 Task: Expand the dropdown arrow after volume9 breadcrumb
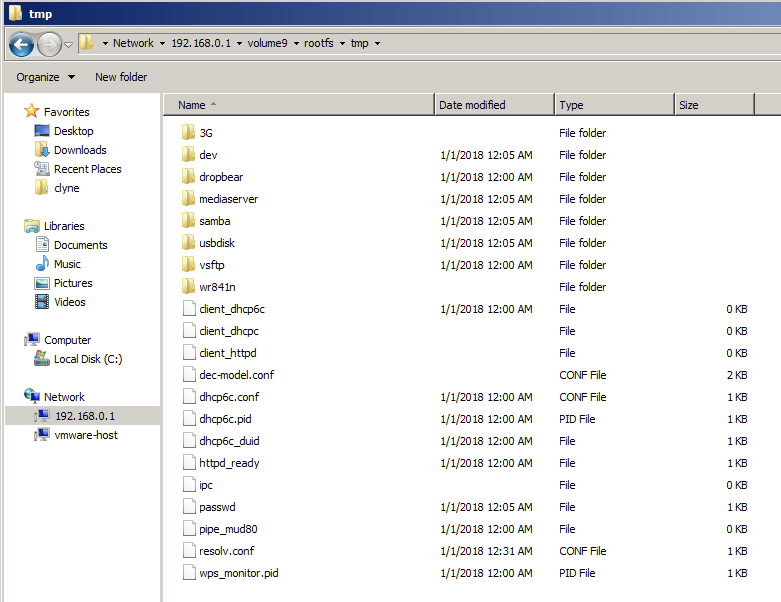point(296,44)
